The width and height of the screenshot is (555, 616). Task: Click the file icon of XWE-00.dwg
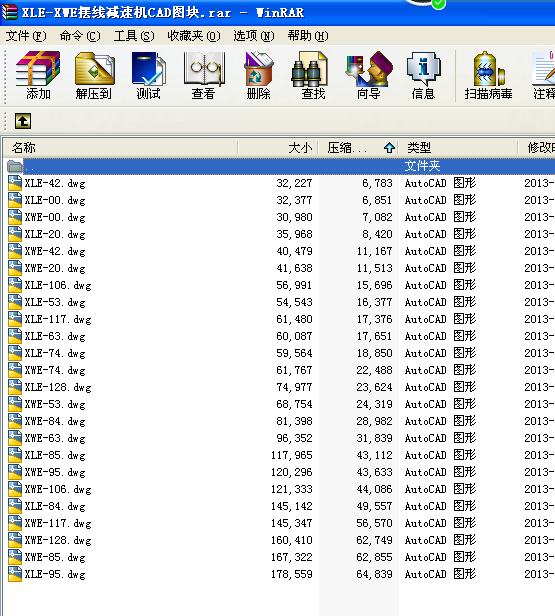(15, 217)
